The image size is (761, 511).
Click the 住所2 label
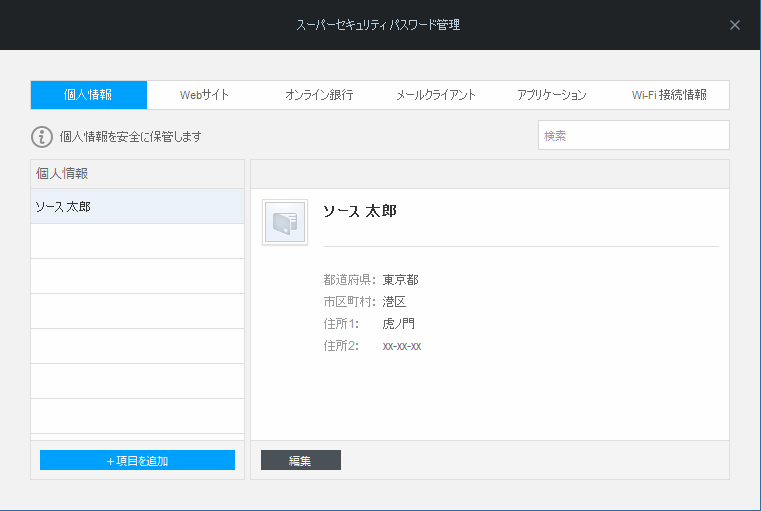pyautogui.click(x=341, y=346)
